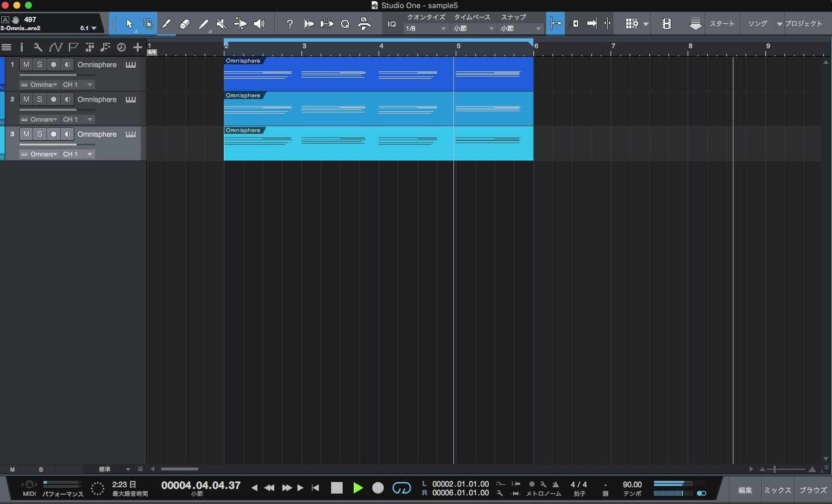
Task: Open track 1 instrument output dropdown
Action: 39,85
